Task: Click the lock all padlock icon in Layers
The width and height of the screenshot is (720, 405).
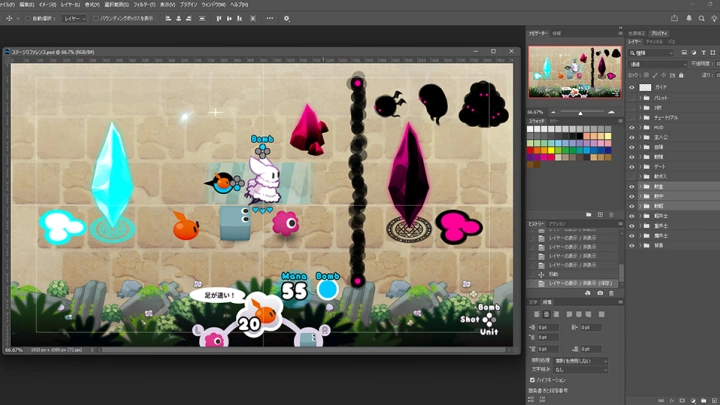Action: coord(681,75)
